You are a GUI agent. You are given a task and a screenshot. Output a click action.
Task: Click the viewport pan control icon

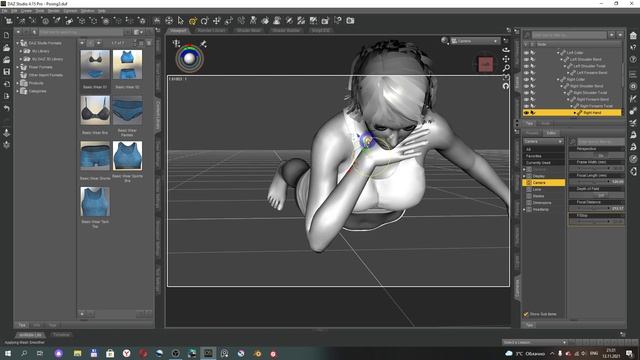pos(506,59)
